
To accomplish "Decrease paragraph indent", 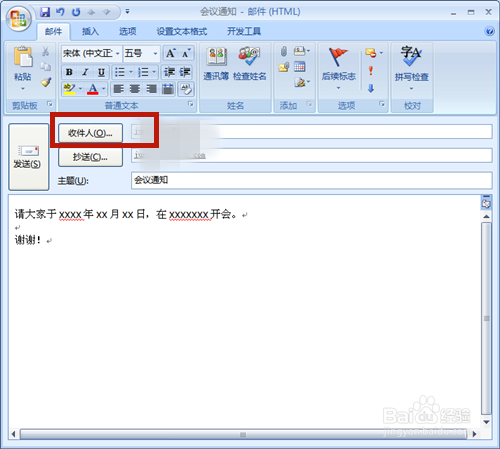I will point(169,72).
